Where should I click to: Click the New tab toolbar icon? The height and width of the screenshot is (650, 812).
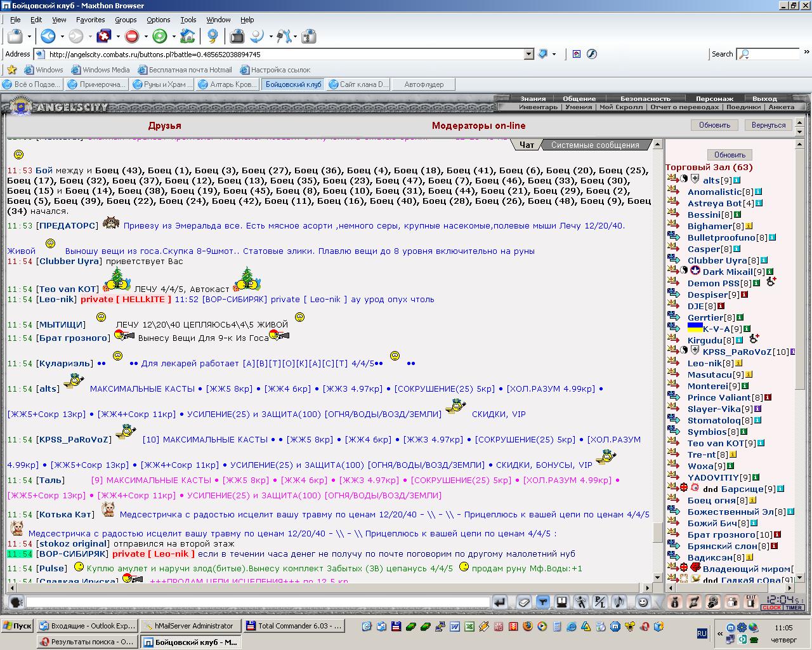tap(15, 36)
